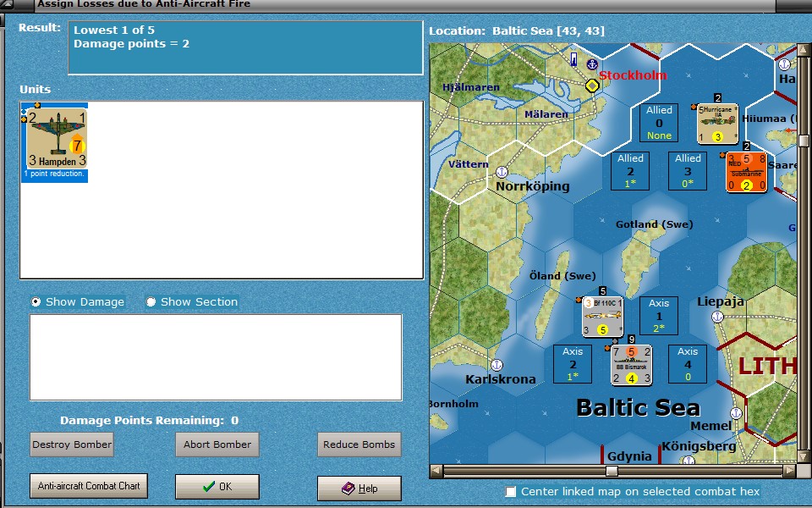The height and width of the screenshot is (508, 812).
Task: Click the Reduce Bombs button
Action: coord(359,444)
